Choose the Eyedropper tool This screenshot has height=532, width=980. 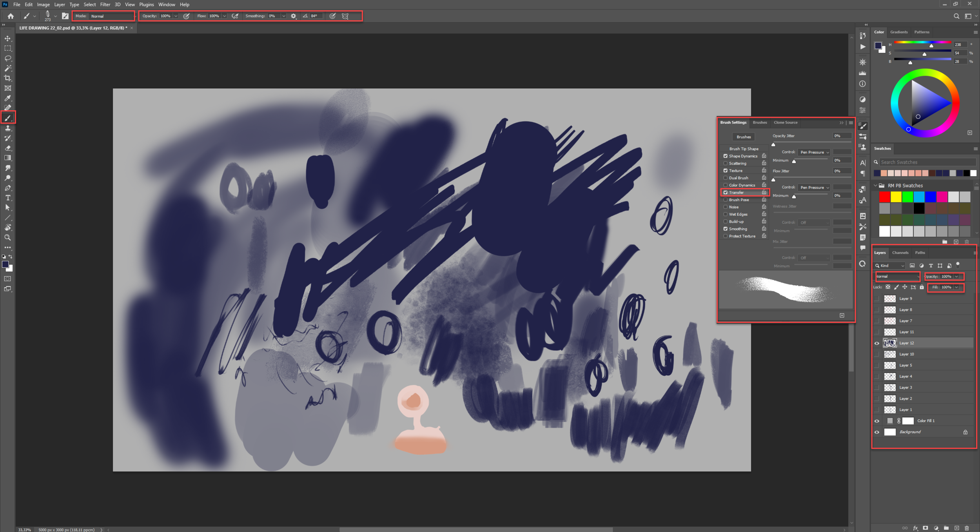point(8,98)
